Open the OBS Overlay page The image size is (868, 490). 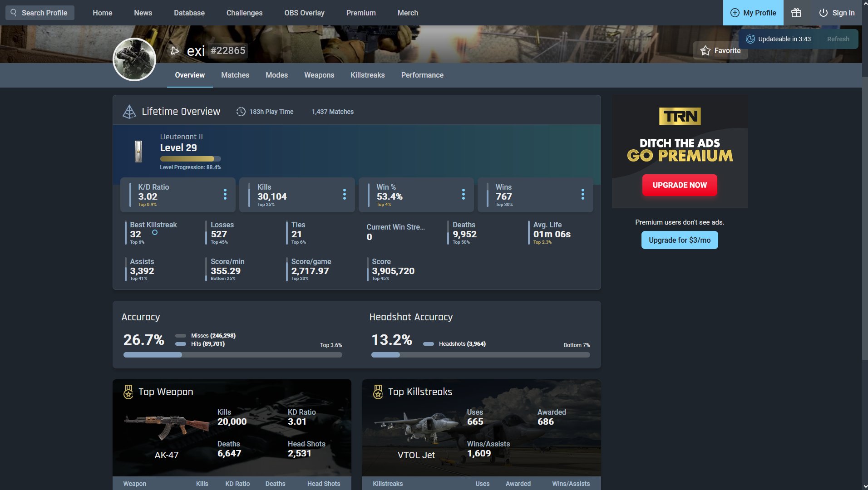click(x=304, y=13)
